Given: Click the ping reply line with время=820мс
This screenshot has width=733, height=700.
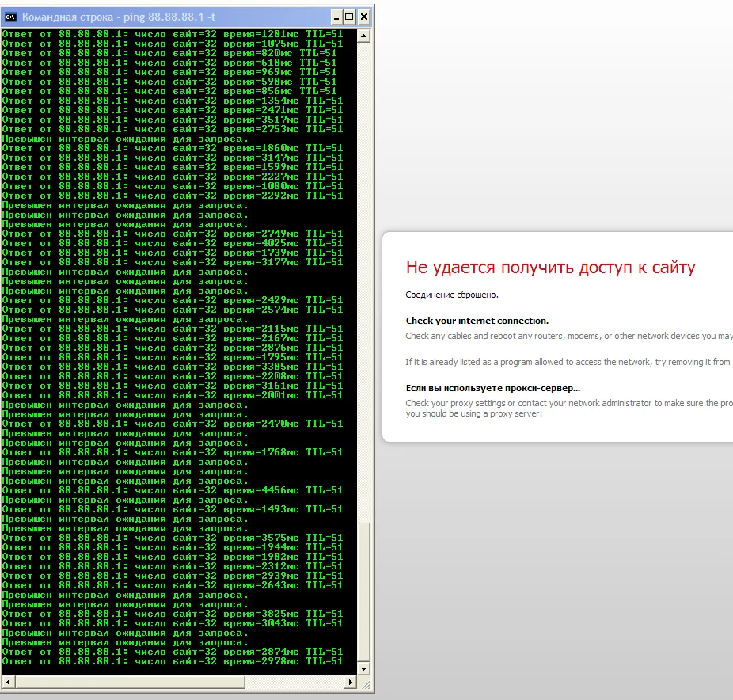Looking at the screenshot, I should point(169,53).
